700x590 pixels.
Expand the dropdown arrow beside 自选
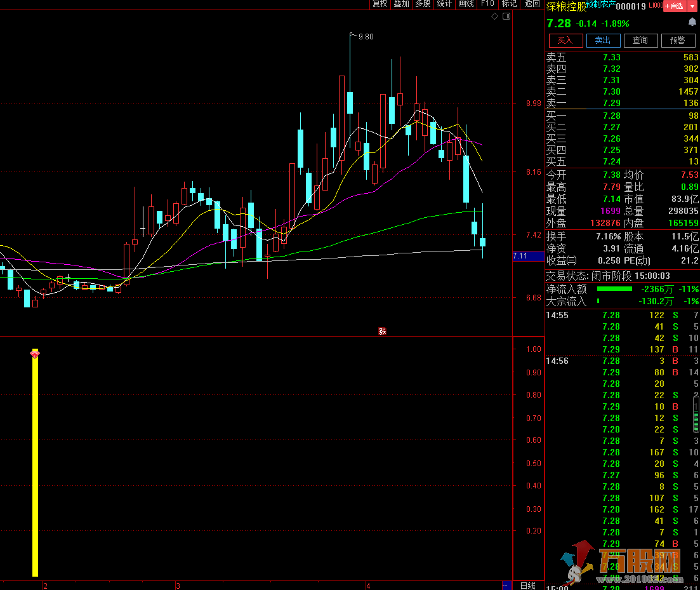pos(693,6)
